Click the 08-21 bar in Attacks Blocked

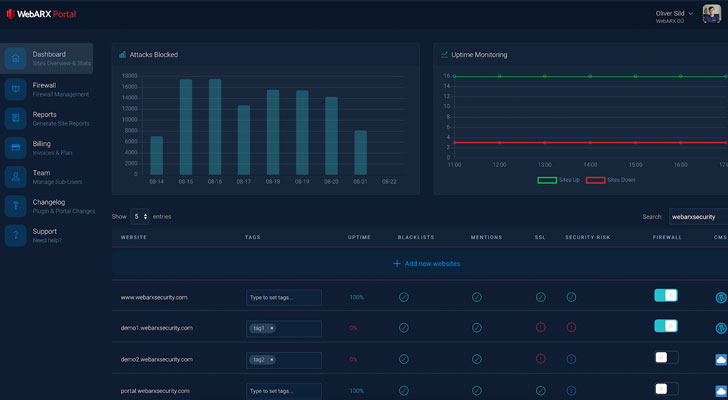click(x=361, y=153)
